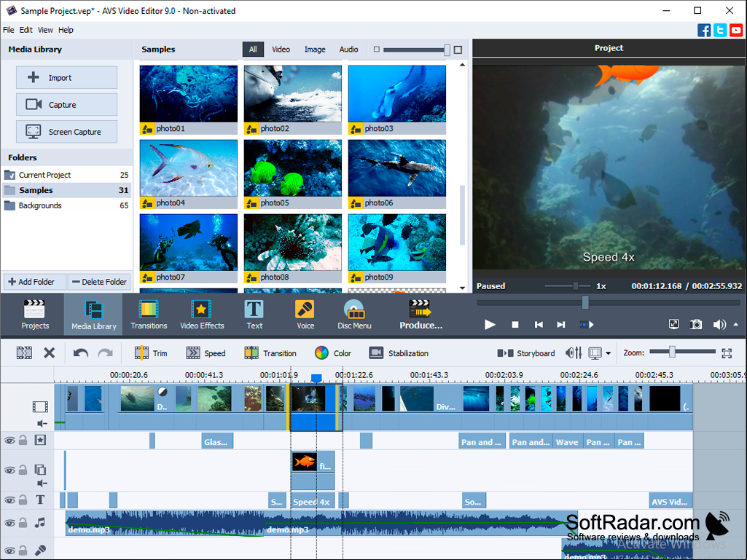
Task: Adjust the timeline Zoom slider
Action: click(x=672, y=352)
